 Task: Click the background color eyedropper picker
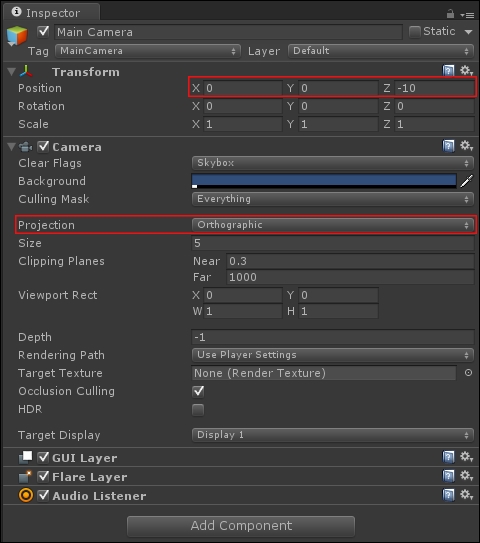point(466,181)
